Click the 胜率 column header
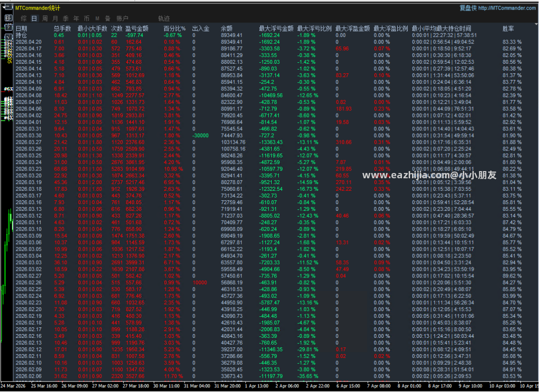The height and width of the screenshot is (392, 539). 508,29
